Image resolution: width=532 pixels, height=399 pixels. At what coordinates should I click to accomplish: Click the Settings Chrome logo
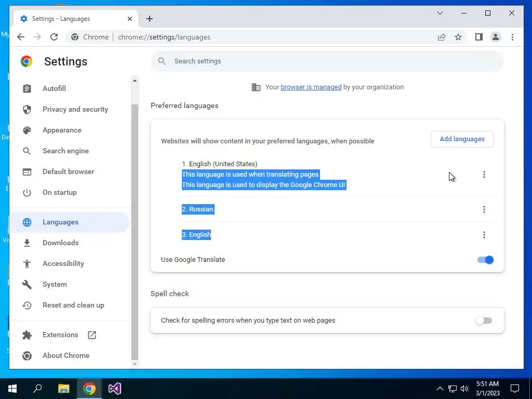pos(26,61)
